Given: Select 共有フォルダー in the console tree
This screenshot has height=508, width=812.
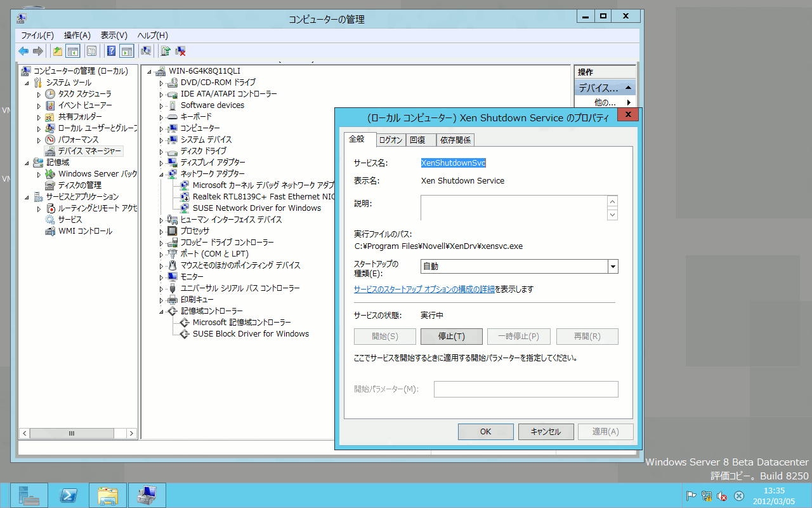Looking at the screenshot, I should (80, 117).
